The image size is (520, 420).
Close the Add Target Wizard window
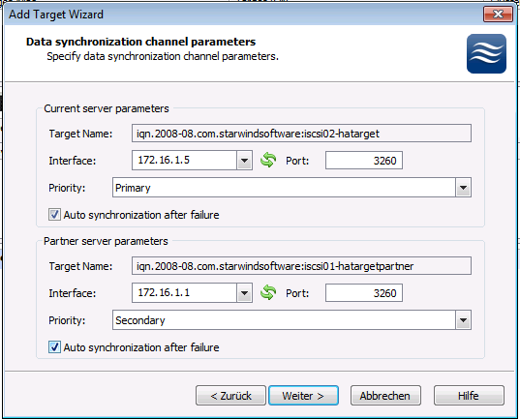[498, 14]
